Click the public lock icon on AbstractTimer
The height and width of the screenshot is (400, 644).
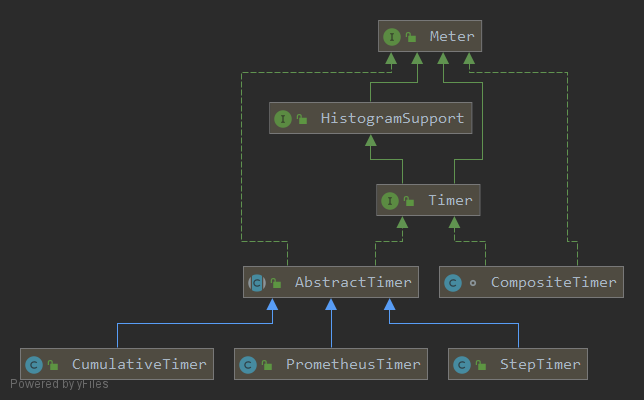pos(276,284)
